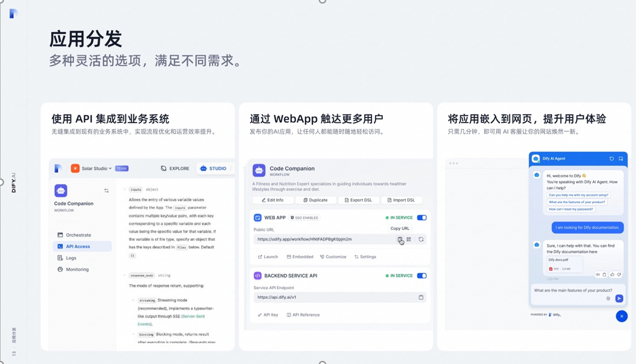This screenshot has width=636, height=364.
Task: Toggle the BACKEND SERVICE API switch
Action: (422, 276)
